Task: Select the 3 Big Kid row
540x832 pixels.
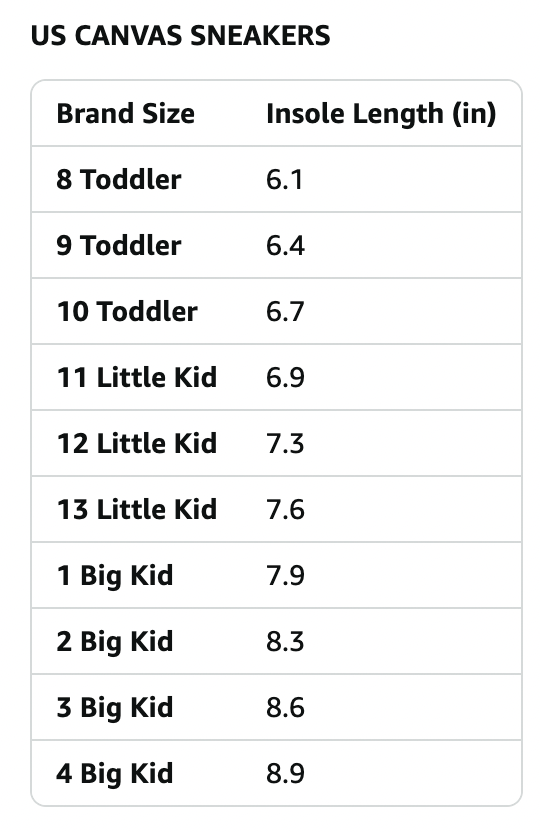Action: pyautogui.click(x=276, y=707)
